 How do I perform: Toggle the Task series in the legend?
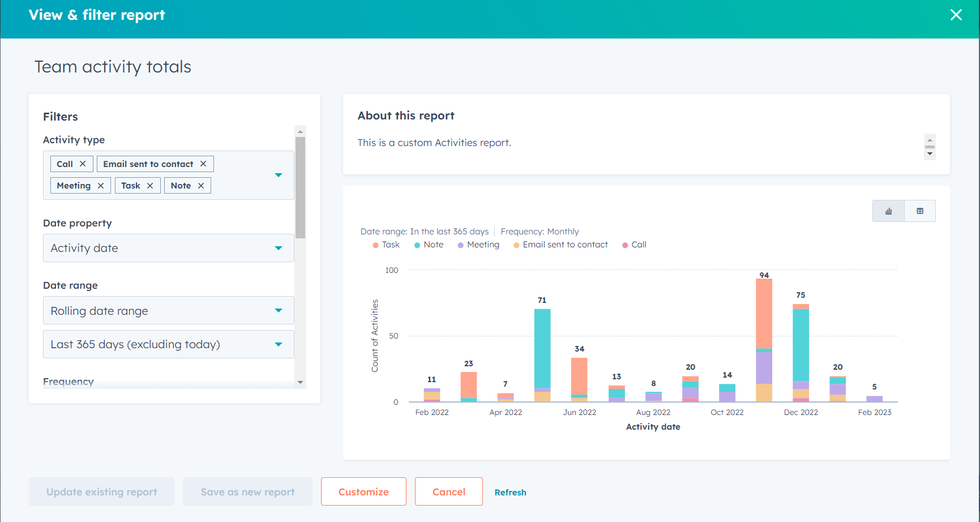point(386,244)
